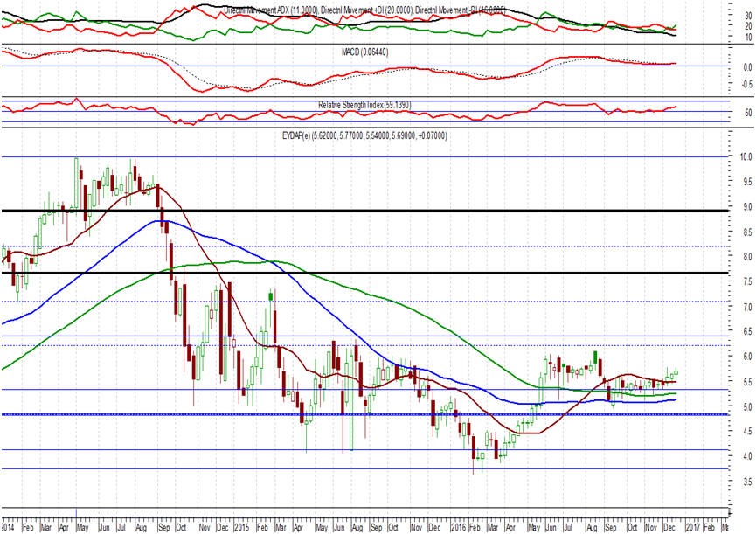Click the Relative Strength Index (59.1390) label
Viewport: 756px width, 534px height.
[x=364, y=105]
